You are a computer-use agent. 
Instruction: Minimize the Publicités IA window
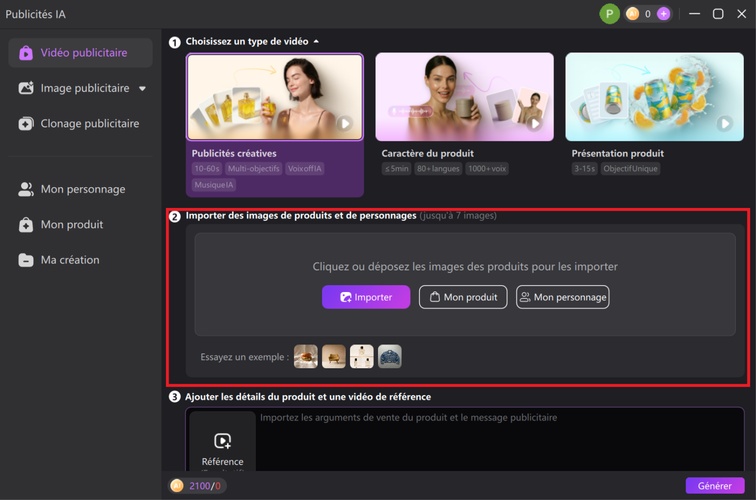[694, 14]
